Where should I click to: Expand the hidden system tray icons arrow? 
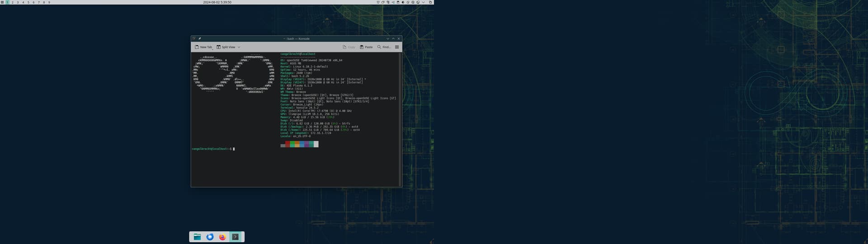point(423,2)
